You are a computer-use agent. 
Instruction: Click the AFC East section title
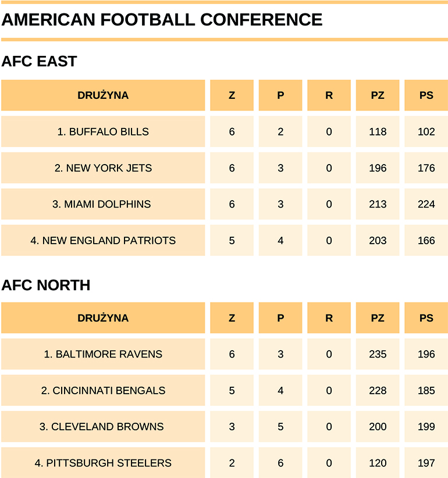click(40, 62)
